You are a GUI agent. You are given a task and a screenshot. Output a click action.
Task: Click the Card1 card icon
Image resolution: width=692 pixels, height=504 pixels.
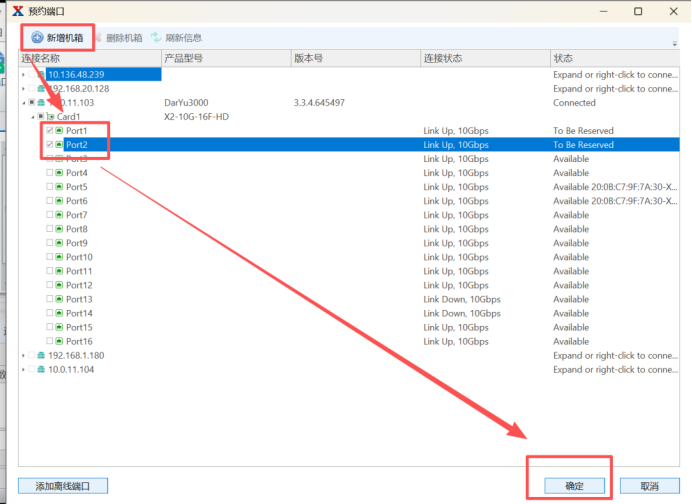click(x=50, y=117)
